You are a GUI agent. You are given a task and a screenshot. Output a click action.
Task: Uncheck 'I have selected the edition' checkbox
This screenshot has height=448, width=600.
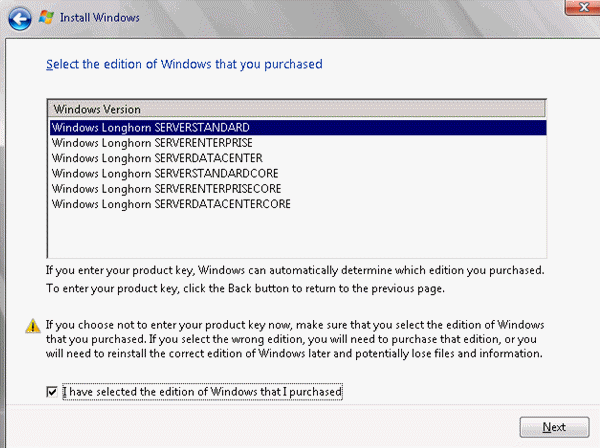click(52, 392)
